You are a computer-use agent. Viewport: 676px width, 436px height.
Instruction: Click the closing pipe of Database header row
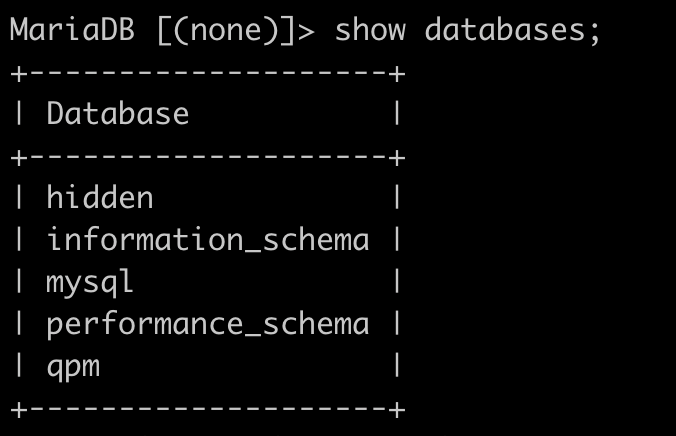click(x=397, y=114)
